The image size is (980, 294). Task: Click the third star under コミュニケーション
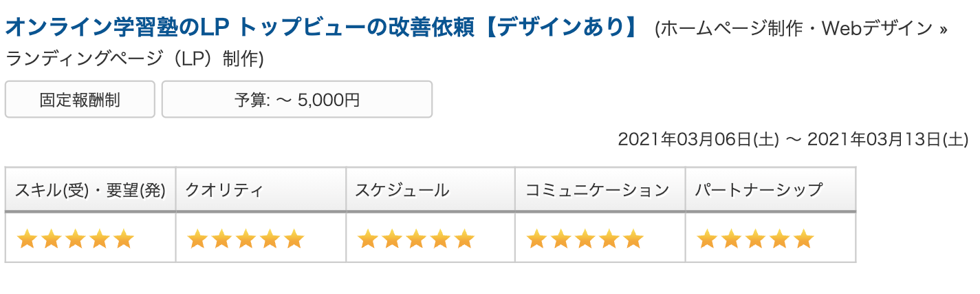point(585,239)
